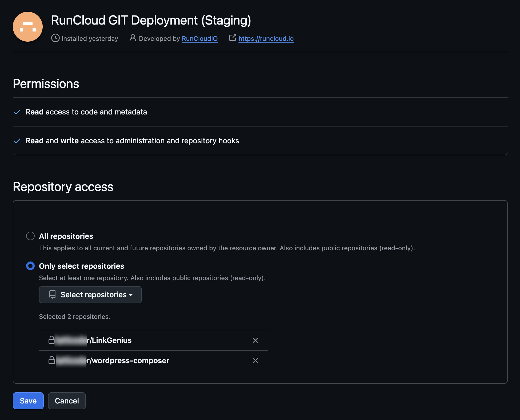Click the checkmark beside Read and write access

(x=17, y=141)
